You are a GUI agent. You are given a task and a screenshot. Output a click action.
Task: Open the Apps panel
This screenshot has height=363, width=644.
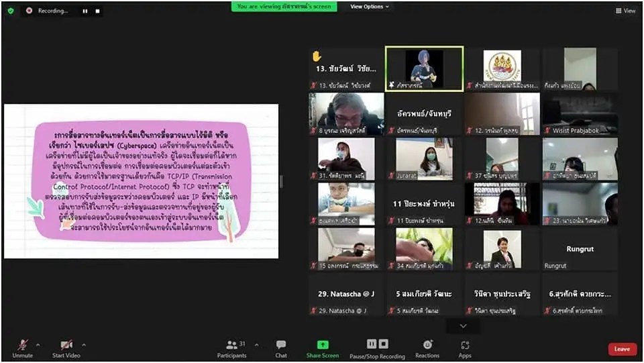465,348
